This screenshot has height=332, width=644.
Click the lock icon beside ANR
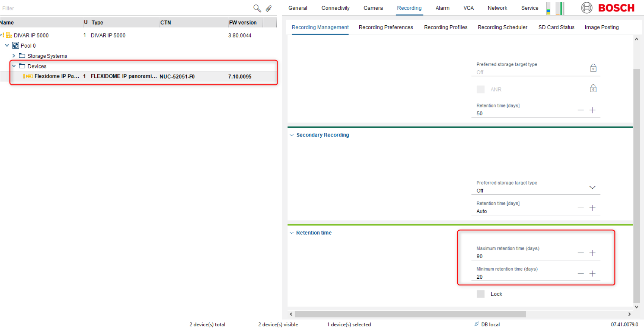pyautogui.click(x=593, y=88)
